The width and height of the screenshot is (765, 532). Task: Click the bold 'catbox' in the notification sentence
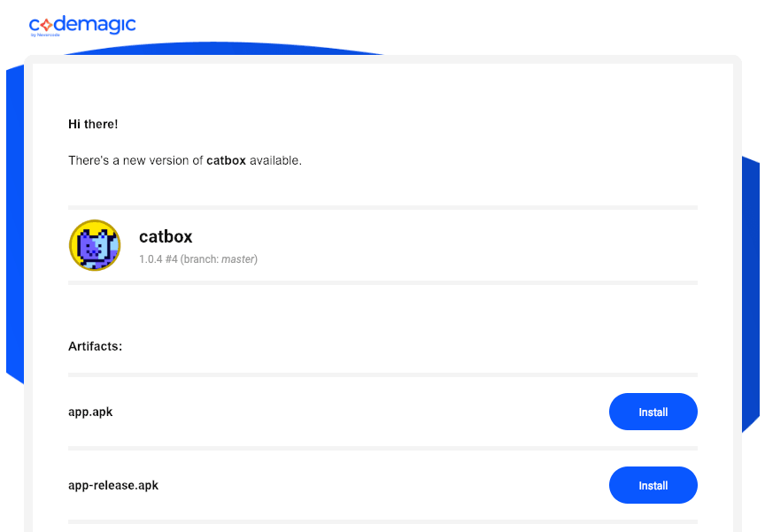tap(226, 160)
